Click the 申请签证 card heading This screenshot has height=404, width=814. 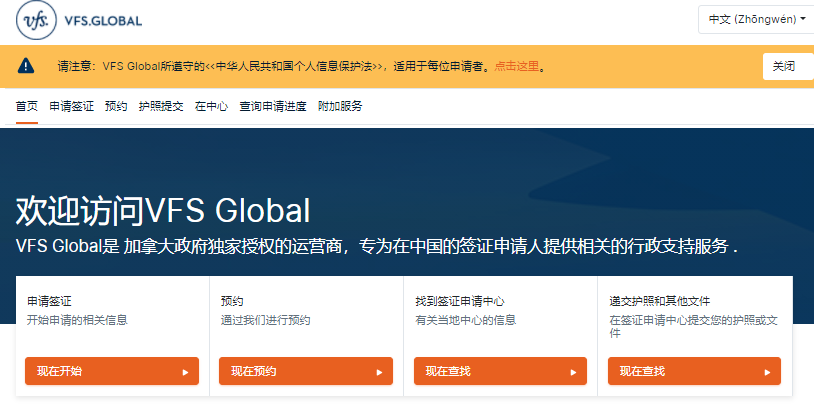coord(49,301)
